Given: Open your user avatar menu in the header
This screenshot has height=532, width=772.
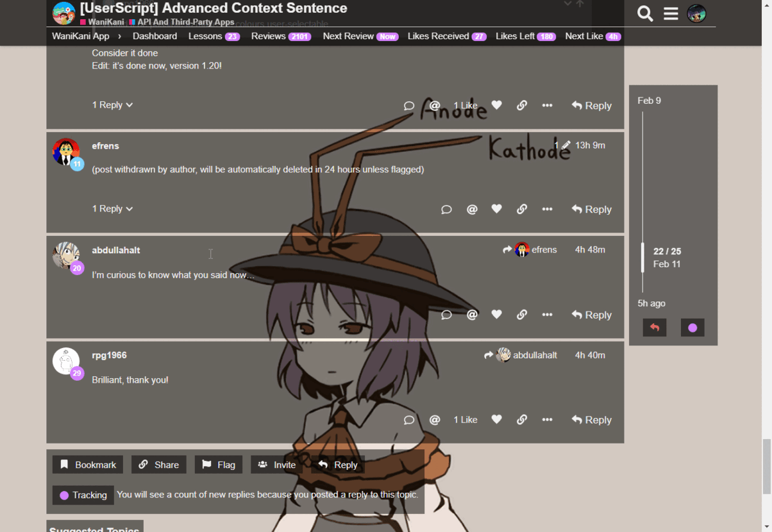Looking at the screenshot, I should [696, 13].
